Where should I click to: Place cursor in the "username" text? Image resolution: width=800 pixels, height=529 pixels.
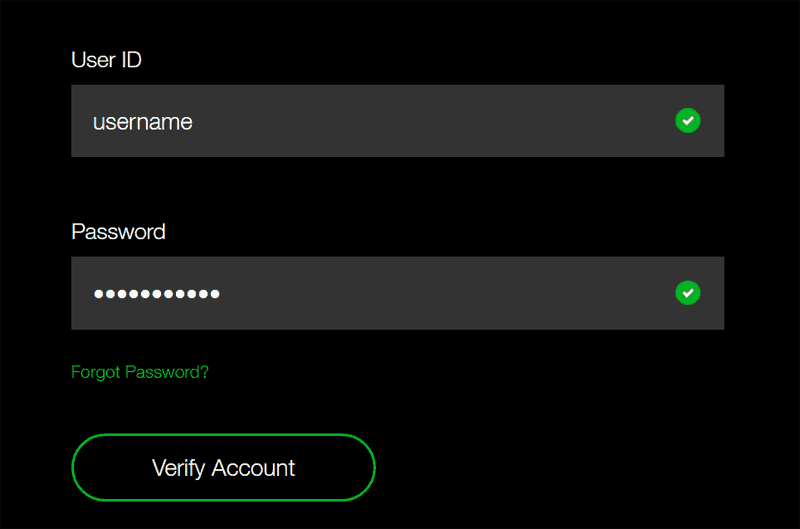(x=142, y=122)
